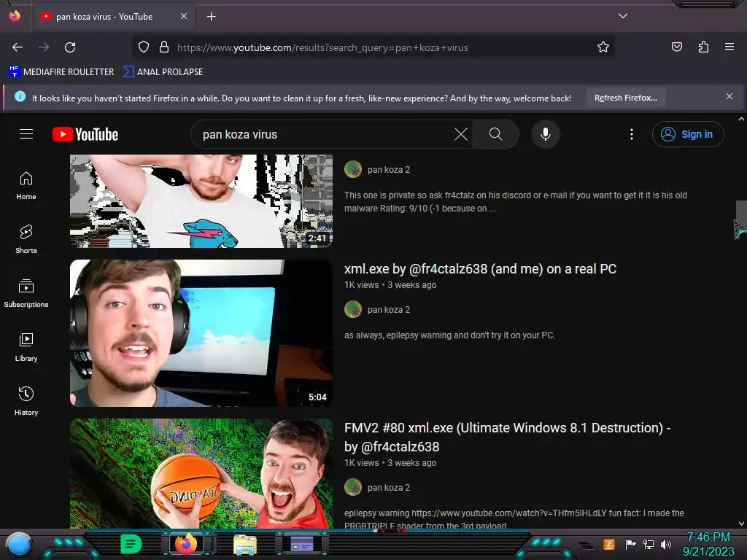Go to YouTube home via logo

(x=85, y=134)
